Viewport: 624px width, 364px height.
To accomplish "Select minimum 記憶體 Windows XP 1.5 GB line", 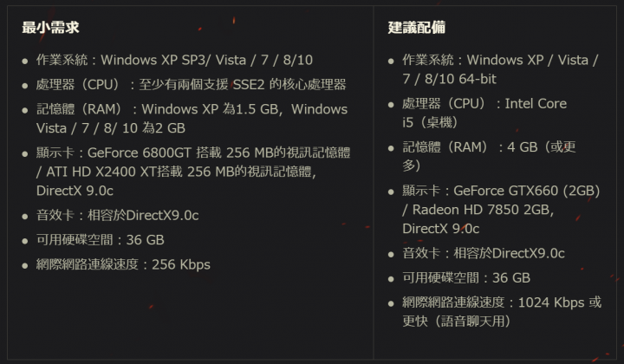I will click(192, 109).
